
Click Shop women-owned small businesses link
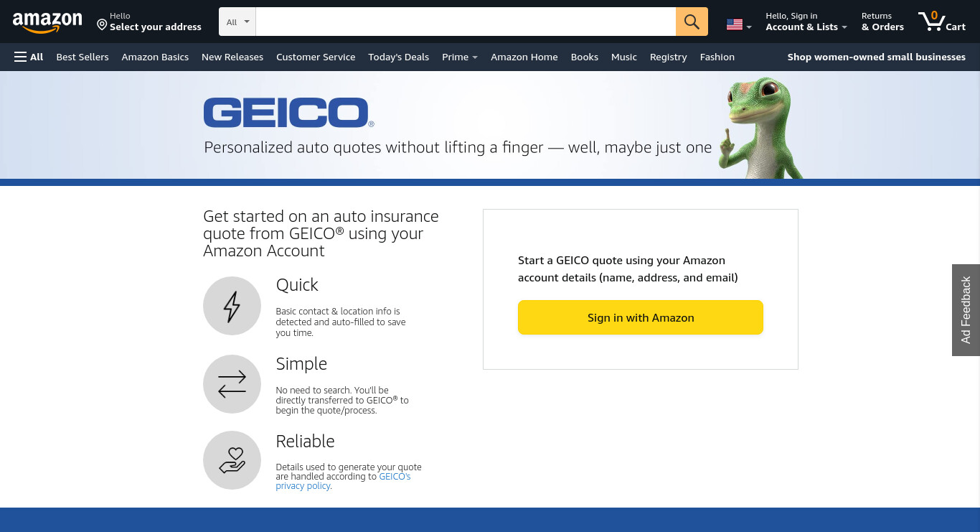(x=877, y=57)
